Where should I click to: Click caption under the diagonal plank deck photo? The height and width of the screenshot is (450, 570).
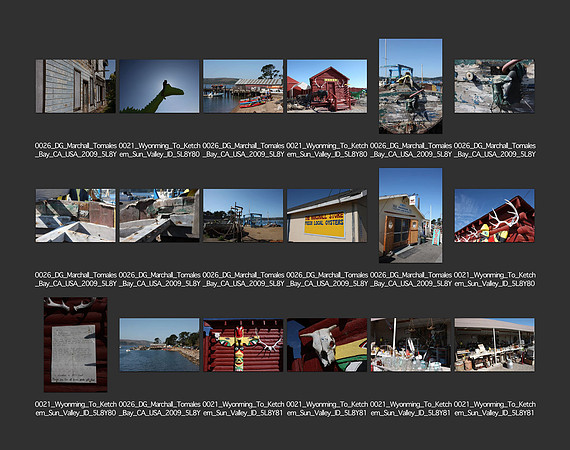(x=159, y=279)
